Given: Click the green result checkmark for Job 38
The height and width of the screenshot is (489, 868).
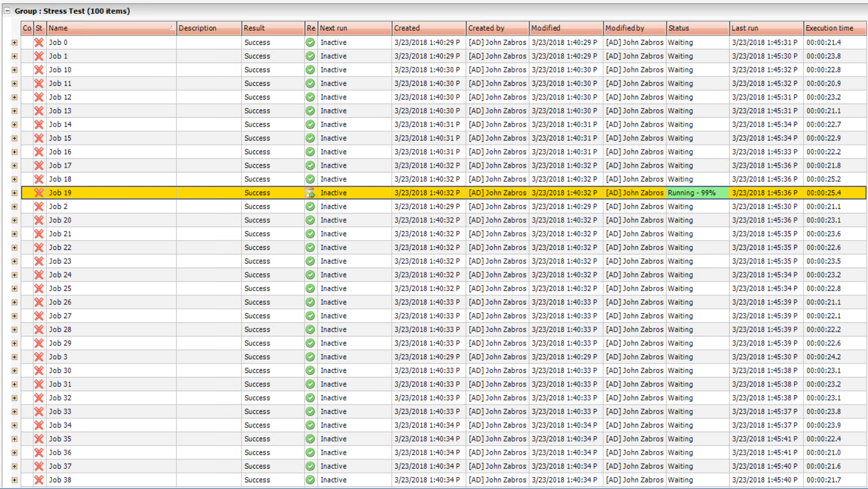Looking at the screenshot, I should tap(310, 480).
